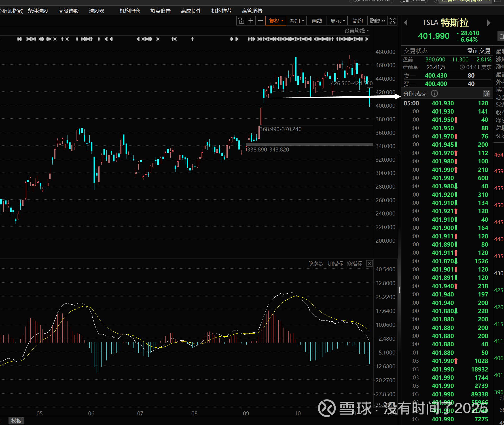504x425 pixels.
Task: Toggle fullscreen chart view
Action: (393, 21)
